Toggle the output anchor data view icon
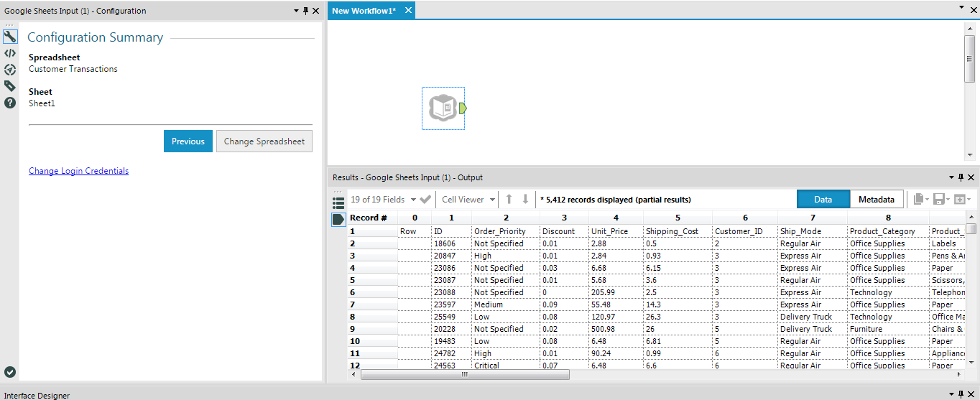The width and height of the screenshot is (980, 400). (338, 220)
